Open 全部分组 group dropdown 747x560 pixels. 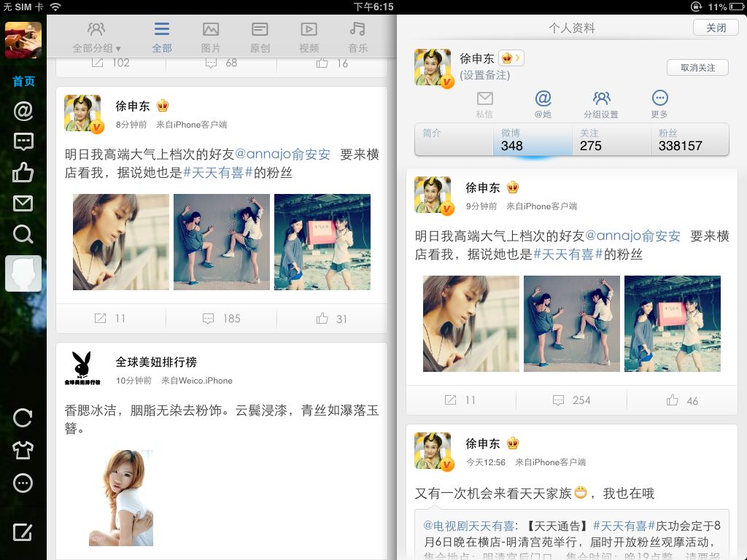[96, 38]
